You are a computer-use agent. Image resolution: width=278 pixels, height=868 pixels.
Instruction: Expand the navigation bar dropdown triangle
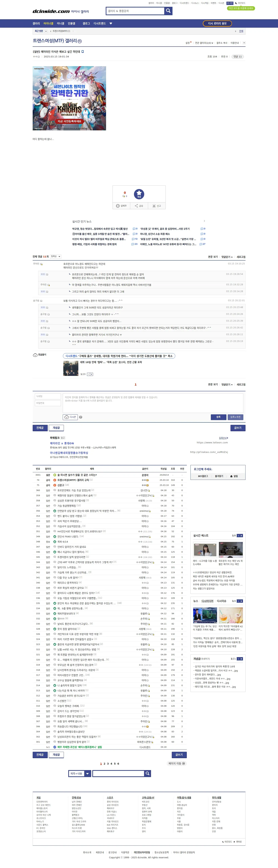[x=111, y=24]
